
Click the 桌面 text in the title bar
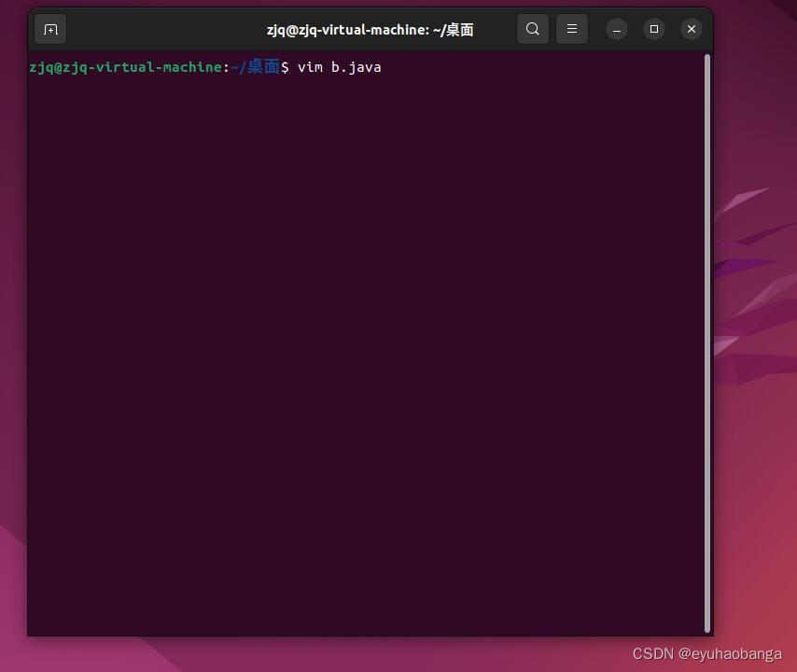point(460,29)
